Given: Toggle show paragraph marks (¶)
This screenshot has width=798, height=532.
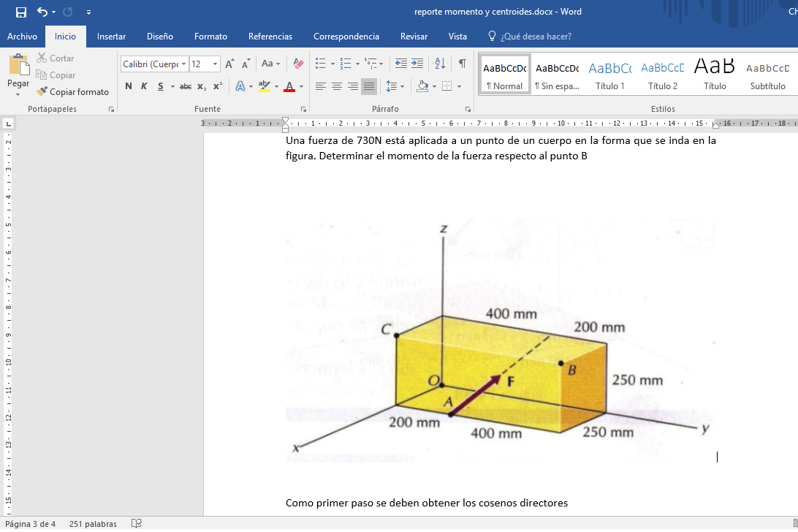Looking at the screenshot, I should pos(463,64).
